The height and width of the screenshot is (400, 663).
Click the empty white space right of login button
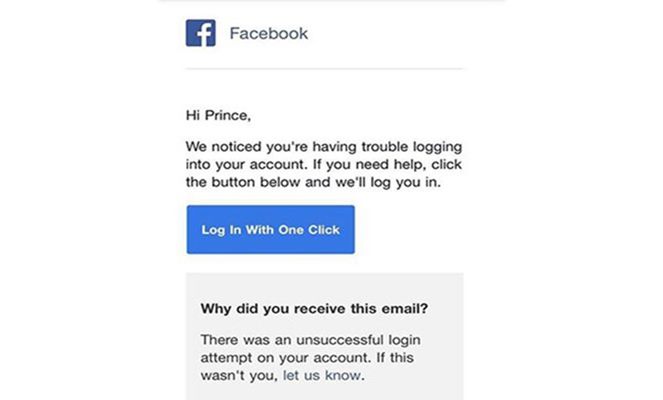pyautogui.click(x=410, y=230)
